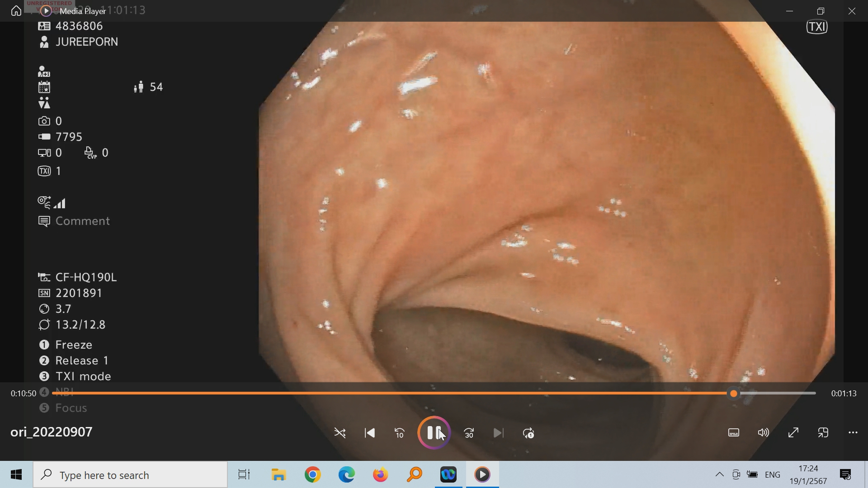Open clock showing 17:24
Viewport: 868px width, 488px height.
pyautogui.click(x=808, y=475)
